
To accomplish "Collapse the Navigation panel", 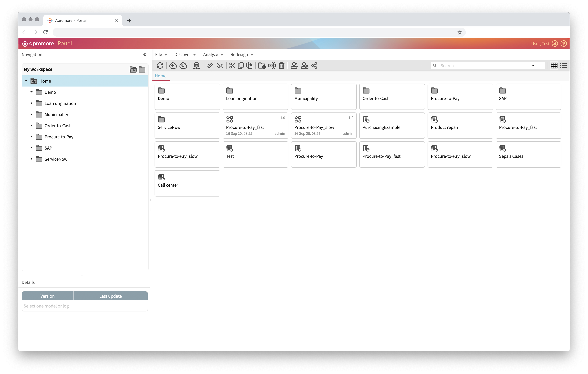I will point(145,55).
